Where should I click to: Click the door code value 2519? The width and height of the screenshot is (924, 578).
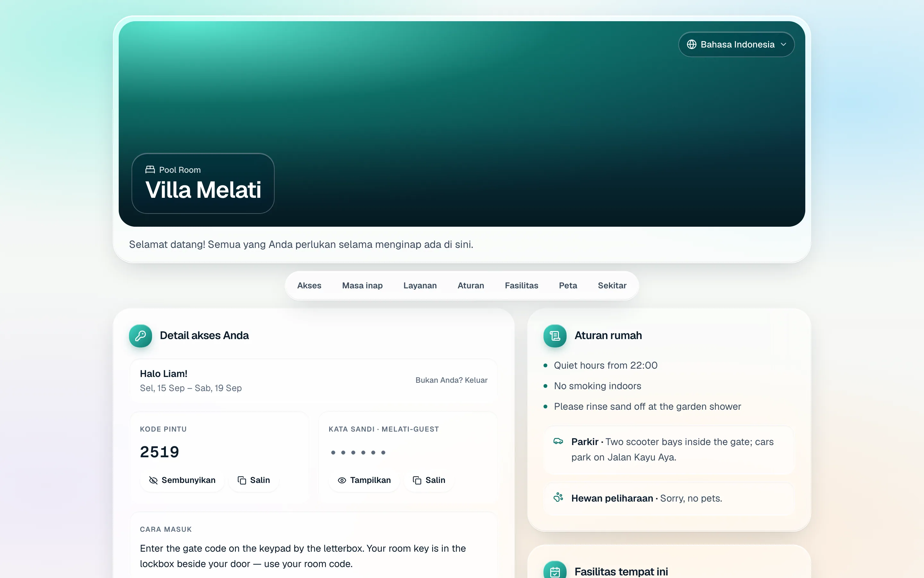click(159, 452)
